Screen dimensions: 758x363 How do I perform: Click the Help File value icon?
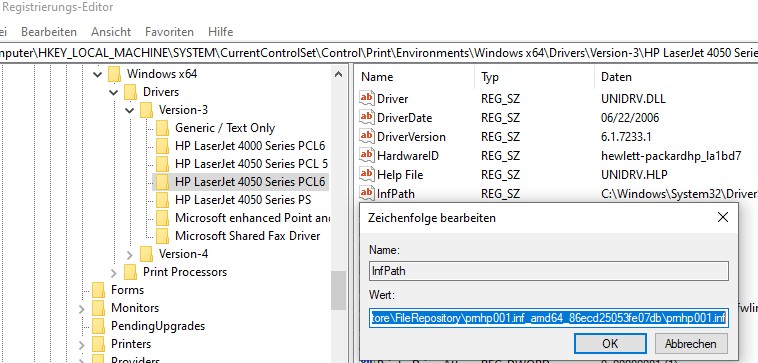click(x=367, y=174)
